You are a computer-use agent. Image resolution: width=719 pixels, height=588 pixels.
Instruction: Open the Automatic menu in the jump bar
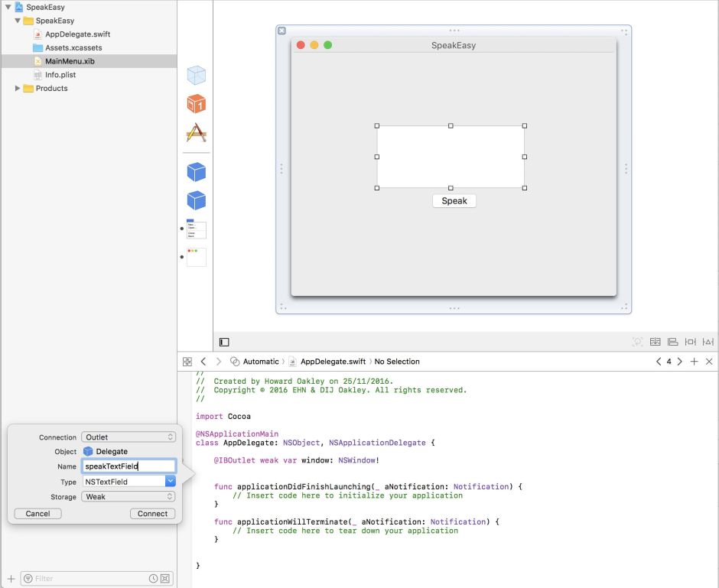[x=260, y=361]
